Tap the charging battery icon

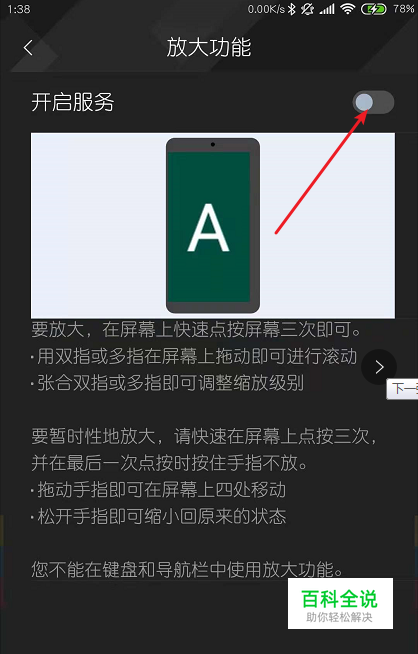[373, 9]
